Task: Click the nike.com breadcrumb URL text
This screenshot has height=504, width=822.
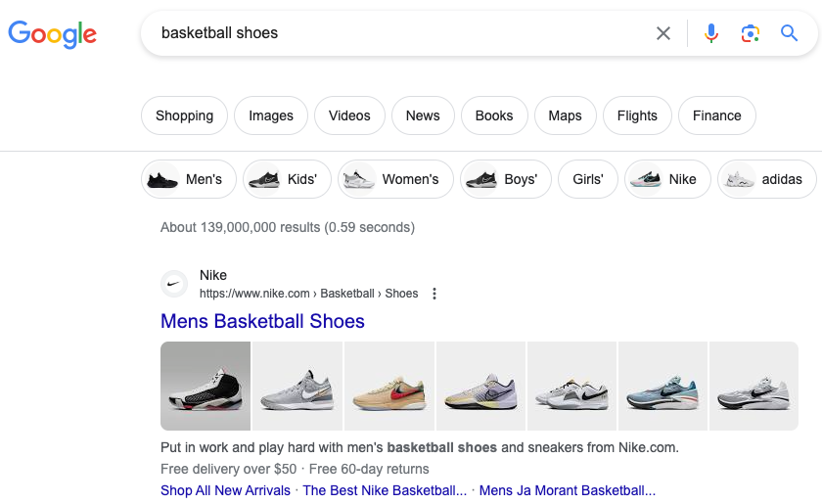Action: 309,294
